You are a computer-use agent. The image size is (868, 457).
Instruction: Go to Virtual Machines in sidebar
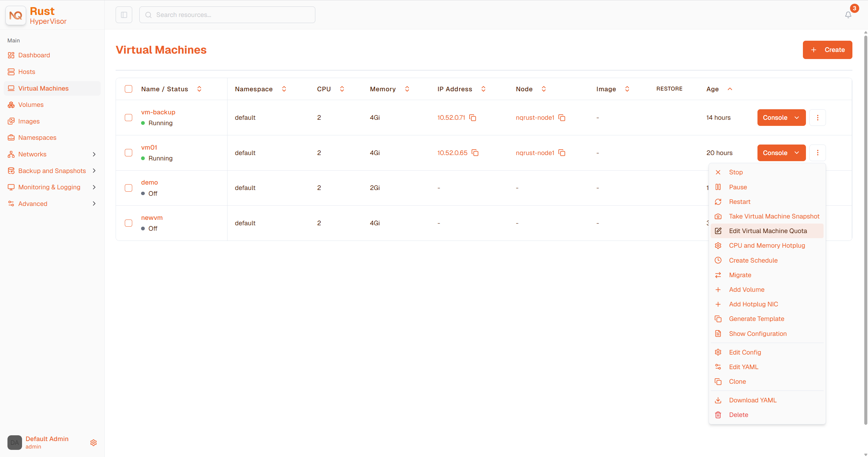(52, 89)
